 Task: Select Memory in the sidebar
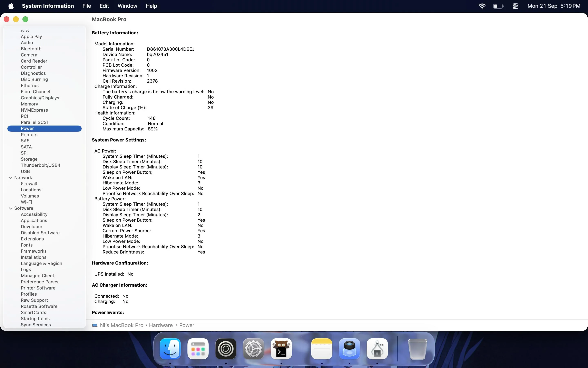coord(29,104)
